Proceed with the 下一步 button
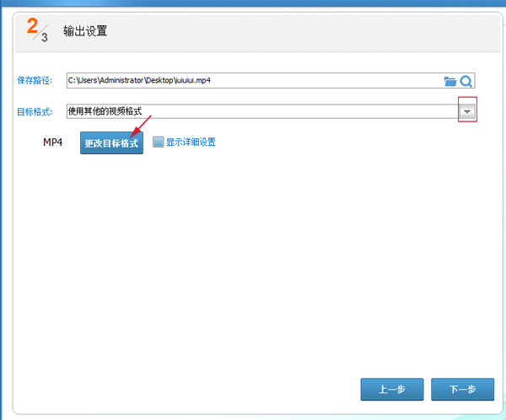The image size is (506, 420). click(462, 389)
